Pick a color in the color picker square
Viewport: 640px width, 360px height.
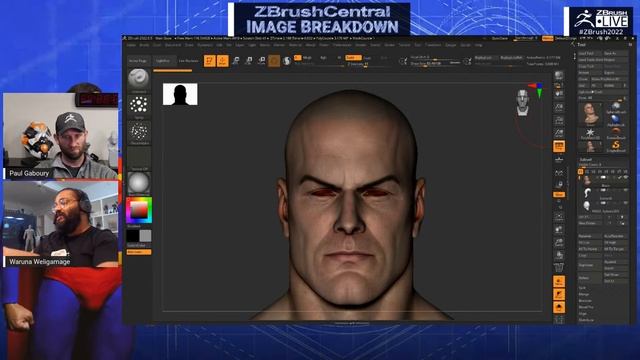pos(139,210)
